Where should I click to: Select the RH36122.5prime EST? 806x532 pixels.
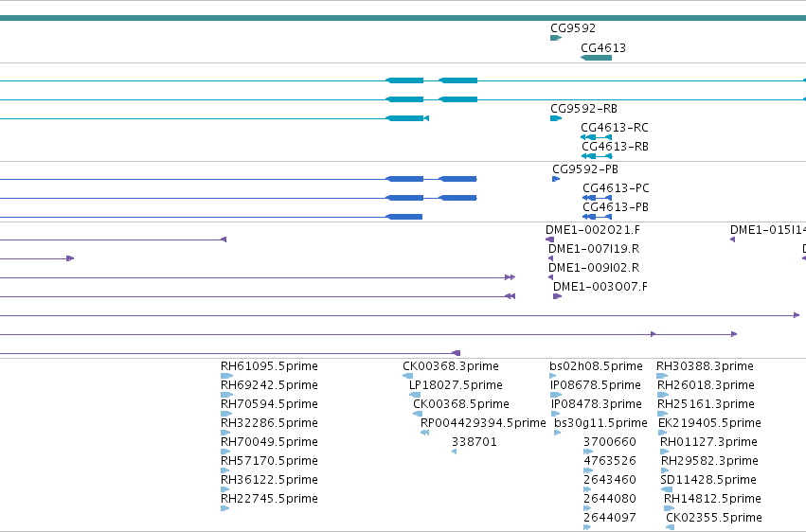coord(224,490)
